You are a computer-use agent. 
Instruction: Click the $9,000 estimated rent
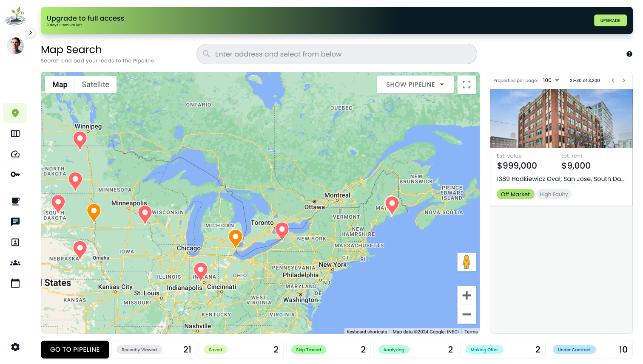click(576, 166)
